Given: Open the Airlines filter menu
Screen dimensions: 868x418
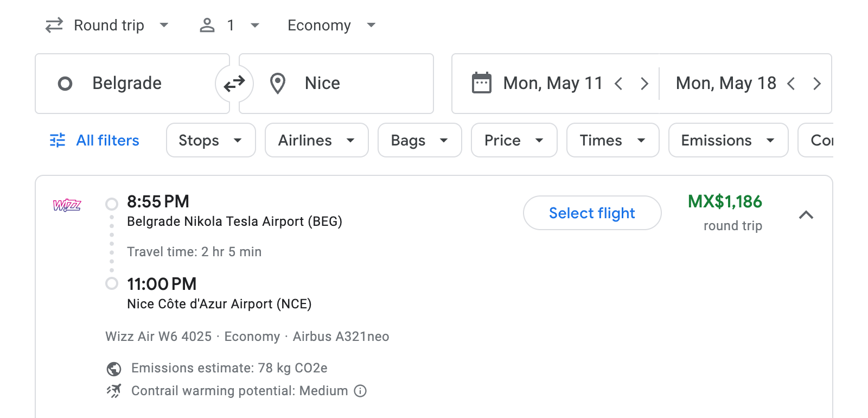Looking at the screenshot, I should click(x=316, y=140).
